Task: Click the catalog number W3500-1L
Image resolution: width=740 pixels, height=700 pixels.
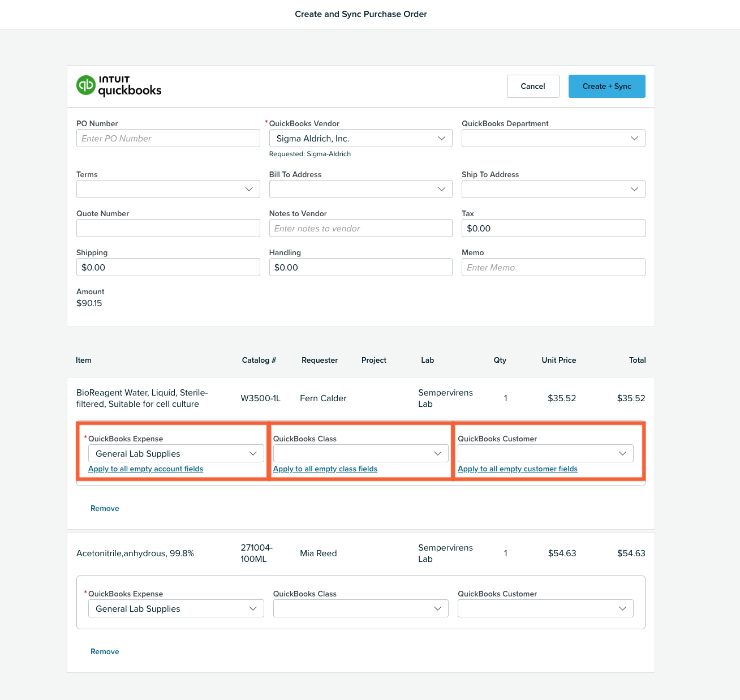Action: [260, 398]
